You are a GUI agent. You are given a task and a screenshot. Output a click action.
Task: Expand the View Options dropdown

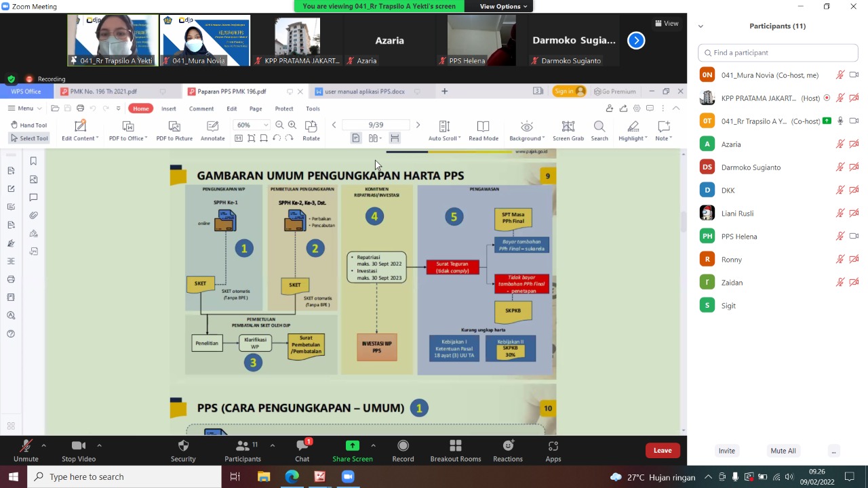pyautogui.click(x=503, y=6)
